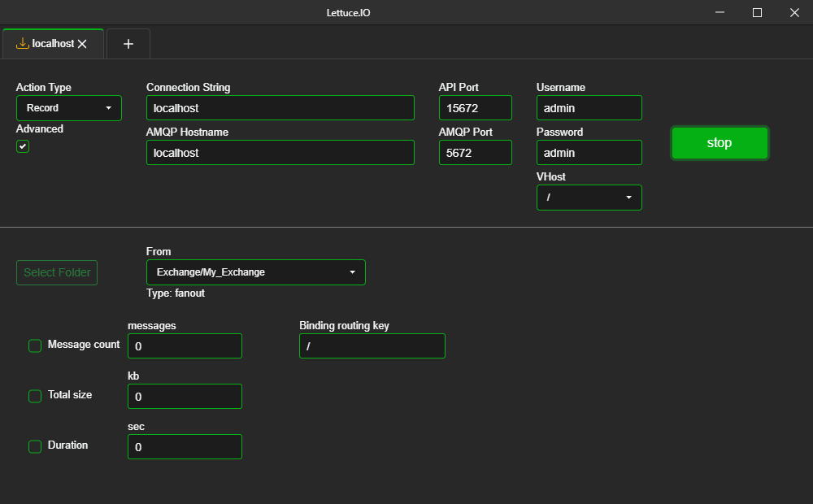Click the kb size input field

click(x=185, y=396)
